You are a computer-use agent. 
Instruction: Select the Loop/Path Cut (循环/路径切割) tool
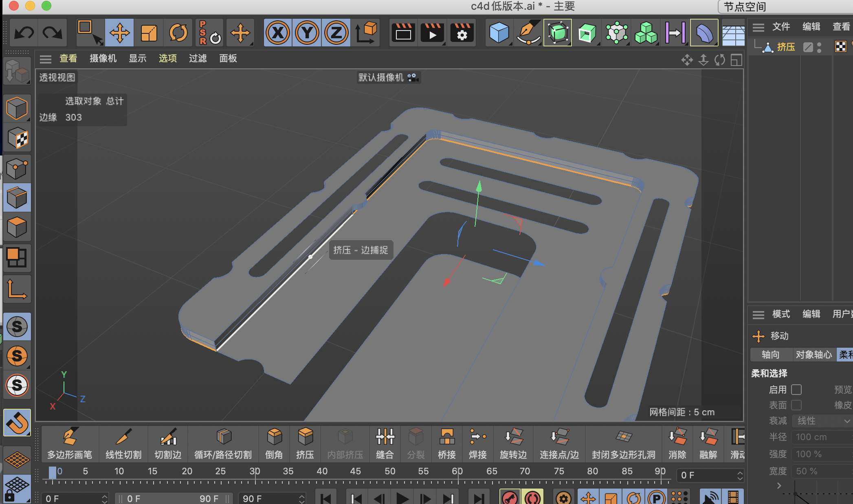[x=223, y=443]
